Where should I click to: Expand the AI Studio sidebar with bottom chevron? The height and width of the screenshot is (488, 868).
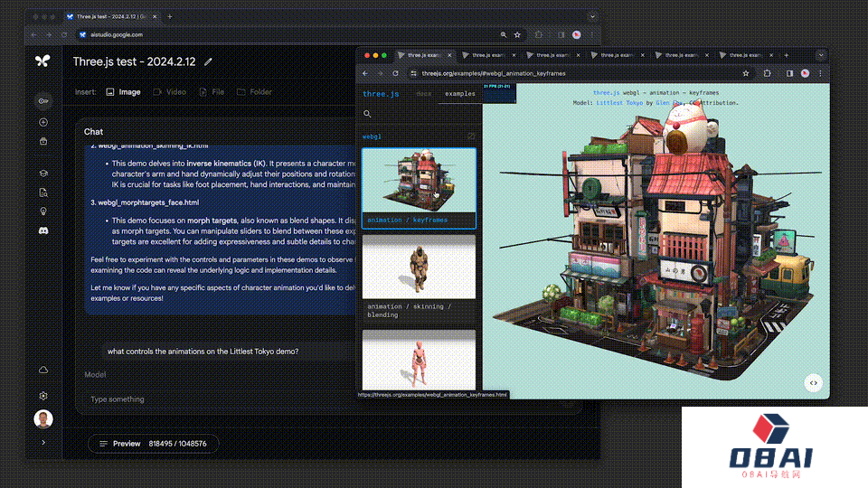pos(43,443)
